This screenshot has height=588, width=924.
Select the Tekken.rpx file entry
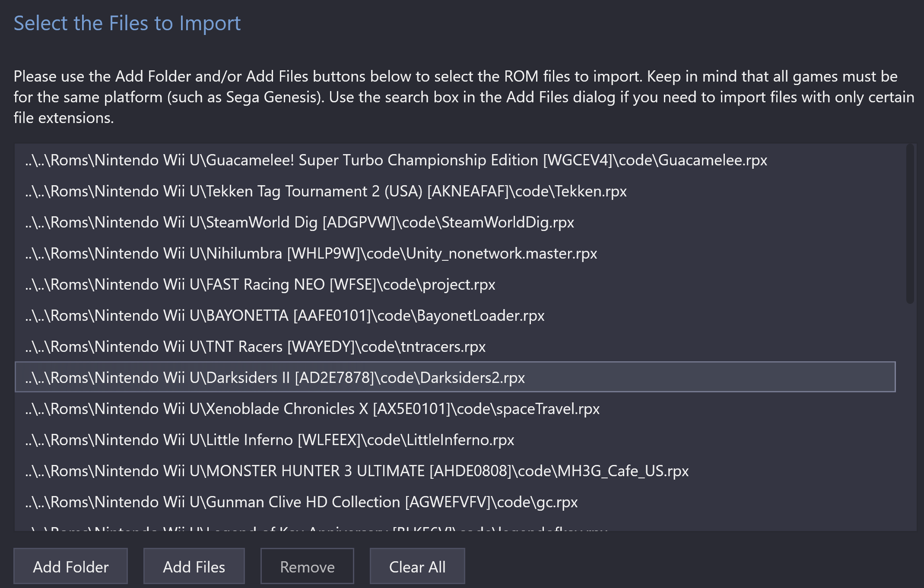point(455,191)
